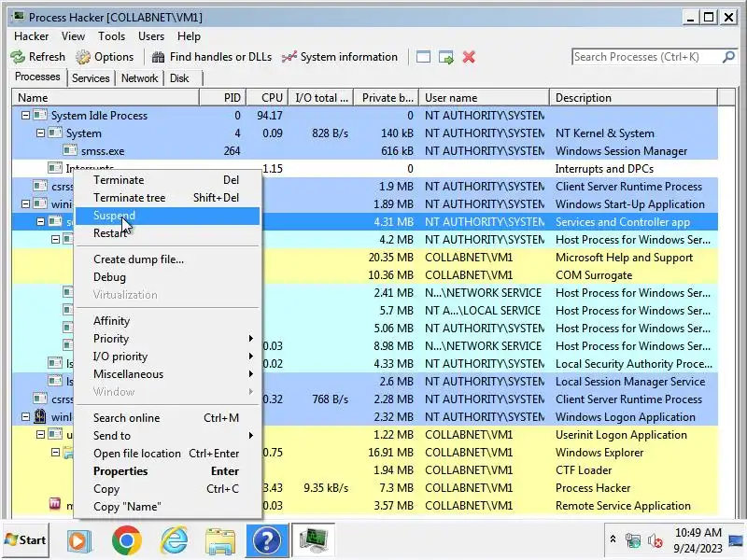747x560 pixels.
Task: Launch Windows Media Player from taskbar
Action: [78, 540]
